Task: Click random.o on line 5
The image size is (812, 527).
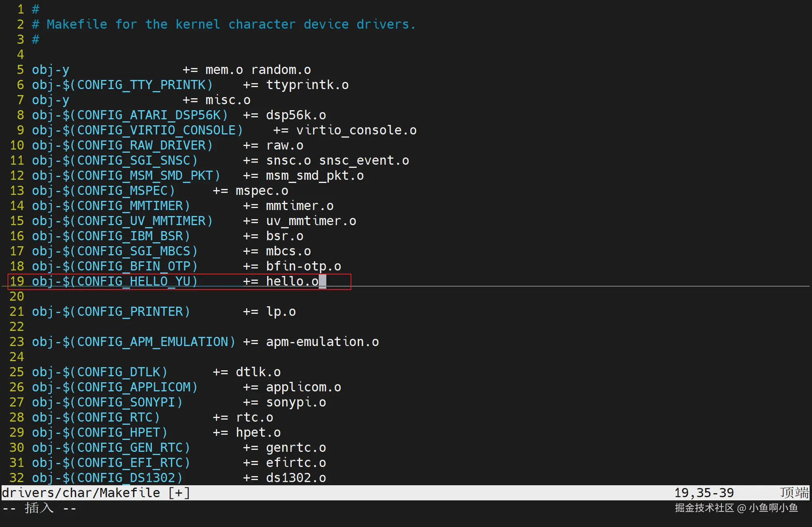Action: pyautogui.click(x=281, y=70)
